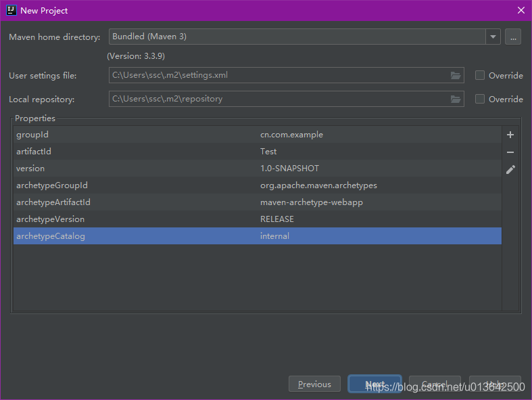Select the version property row
The image size is (532, 400).
pyautogui.click(x=258, y=169)
